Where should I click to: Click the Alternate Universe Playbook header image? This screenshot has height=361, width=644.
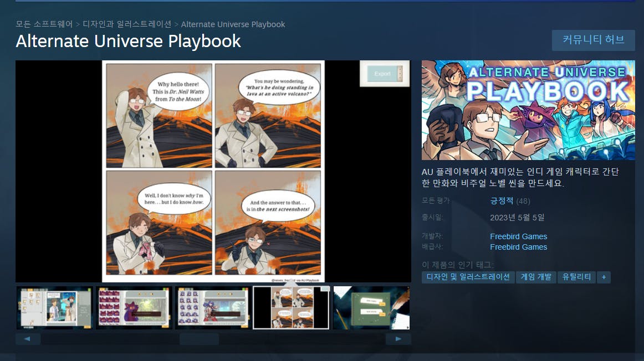528,110
